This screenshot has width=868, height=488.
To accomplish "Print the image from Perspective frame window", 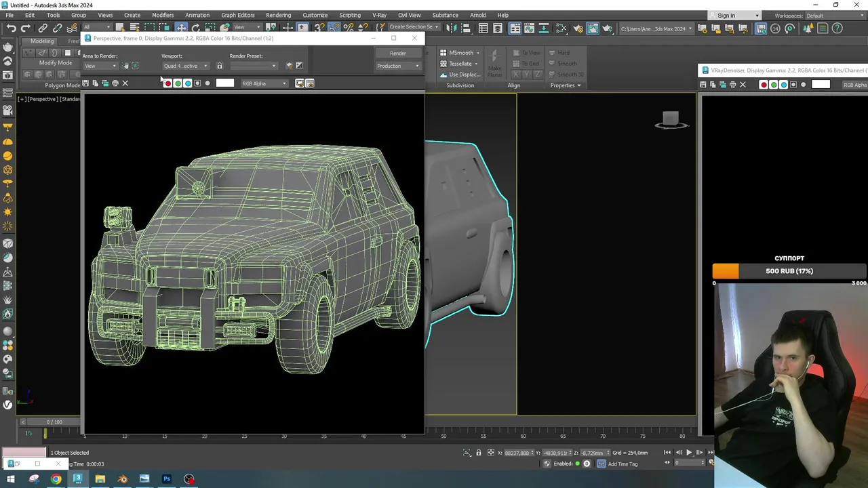I will (x=115, y=83).
